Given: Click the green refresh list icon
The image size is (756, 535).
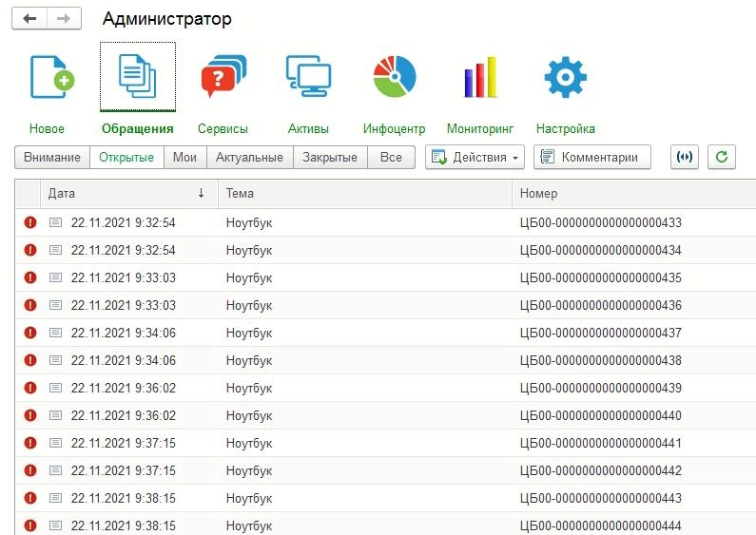Looking at the screenshot, I should pyautogui.click(x=721, y=157).
